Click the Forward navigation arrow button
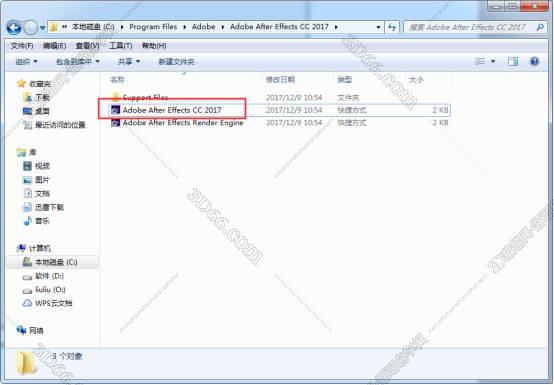Viewport: 554px width, 385px height. [30, 27]
